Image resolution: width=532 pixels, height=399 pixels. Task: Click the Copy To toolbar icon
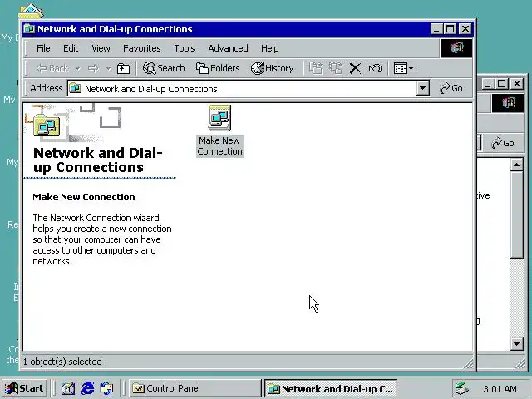coord(336,68)
